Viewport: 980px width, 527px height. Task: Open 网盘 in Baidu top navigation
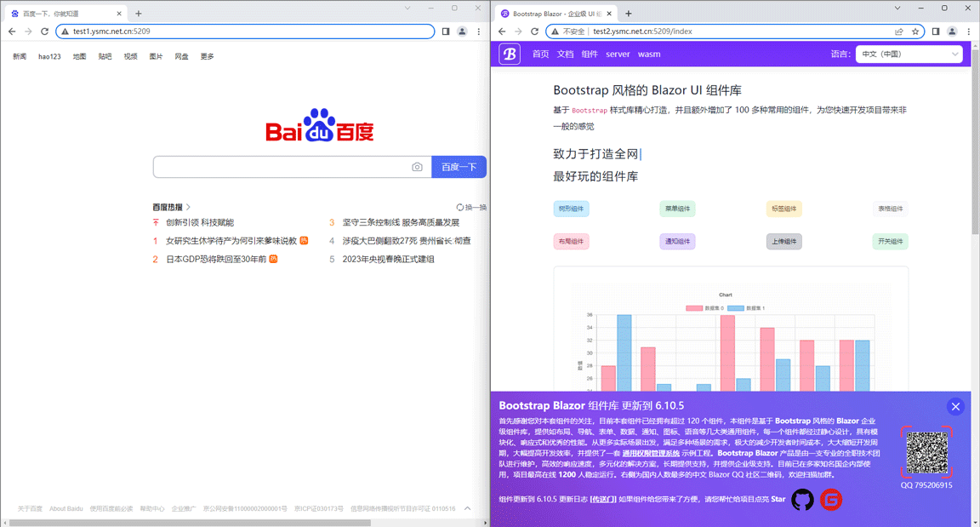pos(181,56)
